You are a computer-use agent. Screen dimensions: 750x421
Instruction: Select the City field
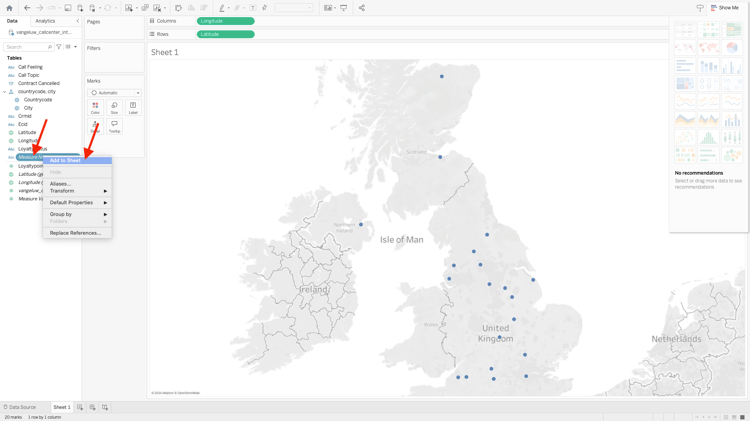coord(28,108)
